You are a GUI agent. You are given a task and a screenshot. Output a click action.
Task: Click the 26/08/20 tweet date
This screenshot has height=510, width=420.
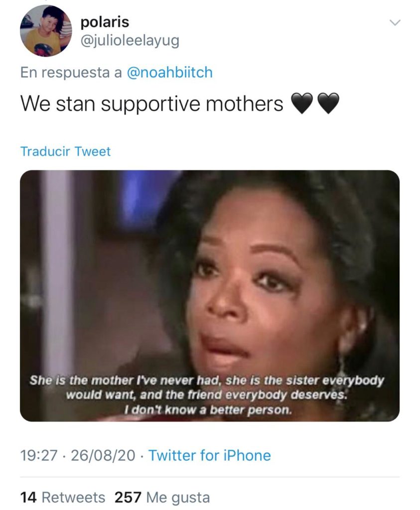(103, 455)
